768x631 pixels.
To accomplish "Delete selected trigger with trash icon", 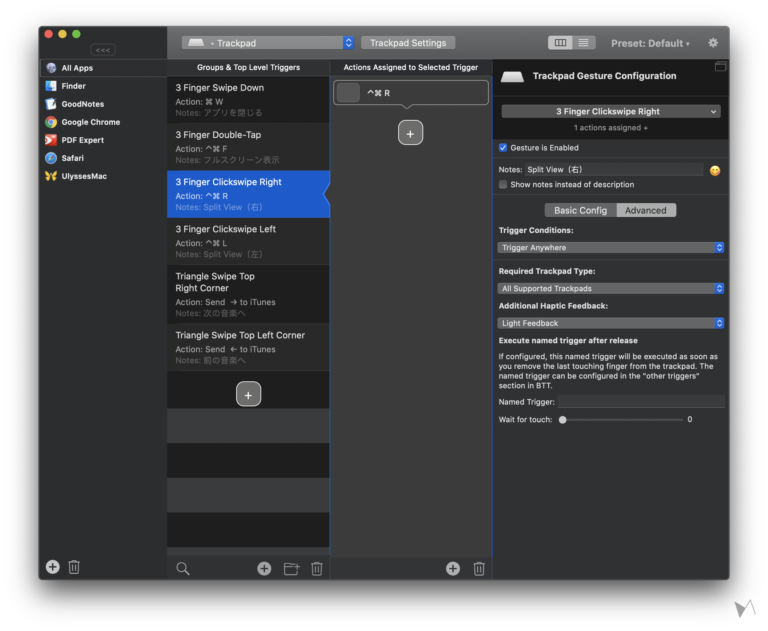I will [x=317, y=568].
